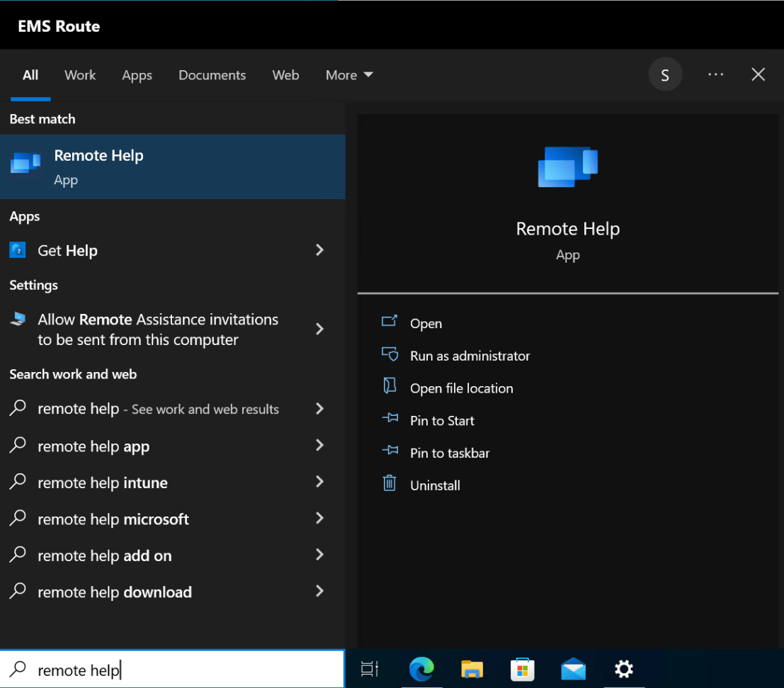Open Settings via the taskbar gear icon

(x=623, y=669)
